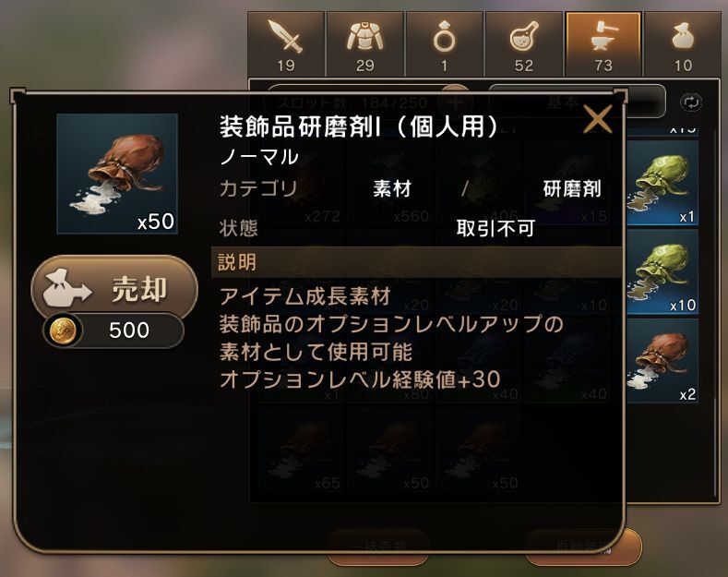
Task: Click the inventory sort refresh icon
Action: pyautogui.click(x=691, y=102)
